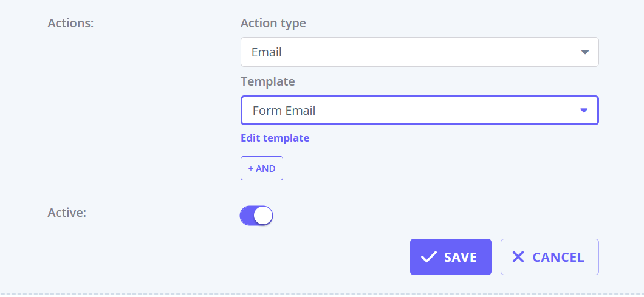The image size is (644, 297).
Task: Click the white knob of Active switch
Action: [263, 216]
